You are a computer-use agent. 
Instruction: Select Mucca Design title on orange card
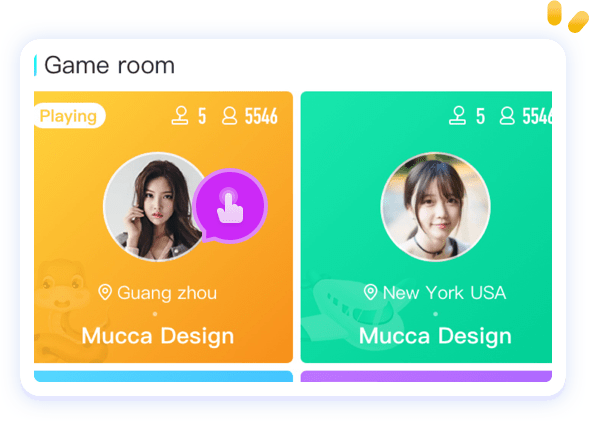pyautogui.click(x=158, y=336)
